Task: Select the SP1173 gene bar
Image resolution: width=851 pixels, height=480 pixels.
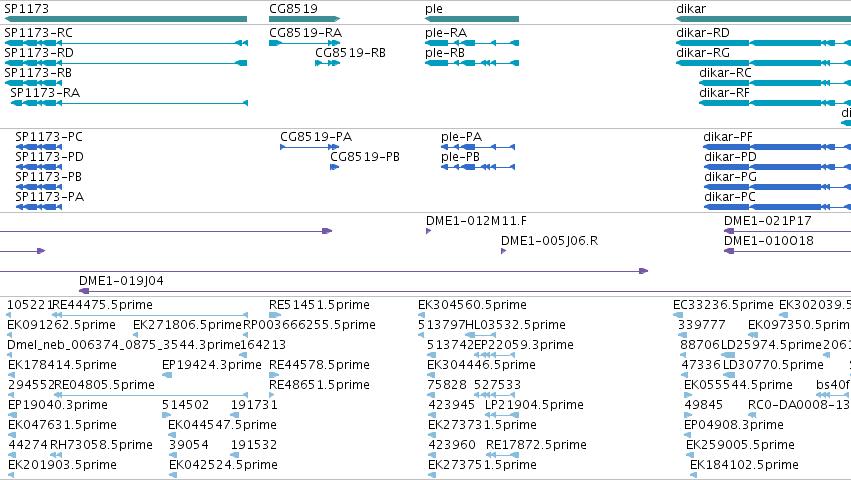Action: point(125,19)
